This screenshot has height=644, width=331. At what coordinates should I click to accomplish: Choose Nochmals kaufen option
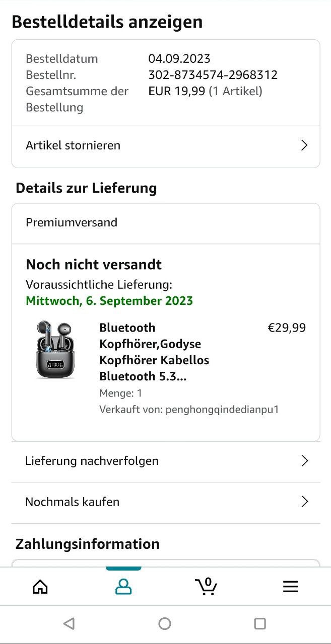coord(166,502)
